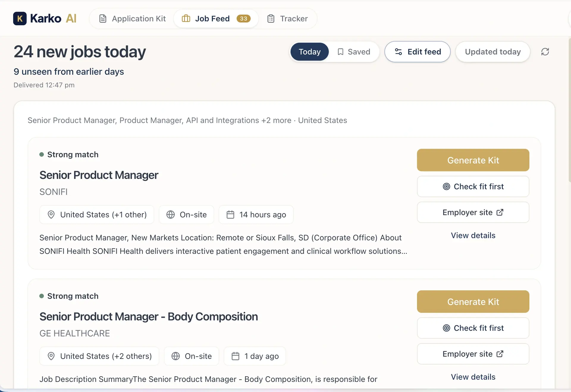Click the 24 new jobs today heading

[x=80, y=52]
